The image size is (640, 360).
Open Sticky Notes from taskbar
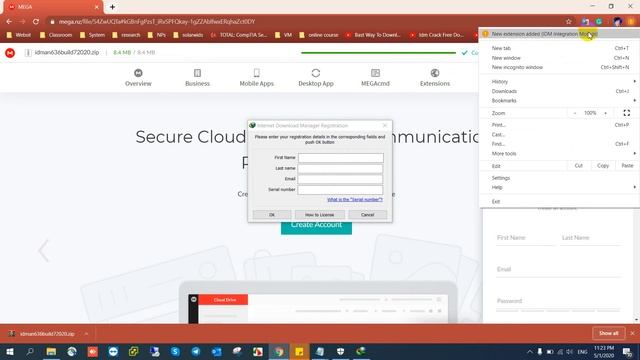(299, 351)
